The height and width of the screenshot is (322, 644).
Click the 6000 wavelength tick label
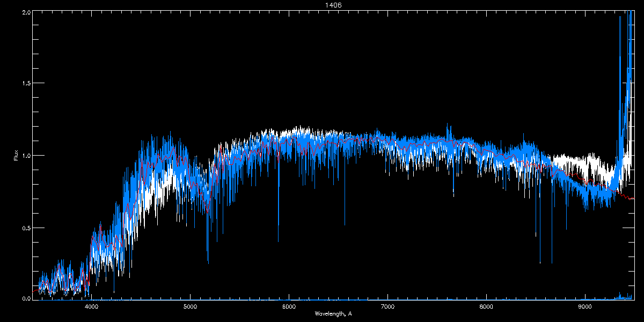pyautogui.click(x=289, y=307)
